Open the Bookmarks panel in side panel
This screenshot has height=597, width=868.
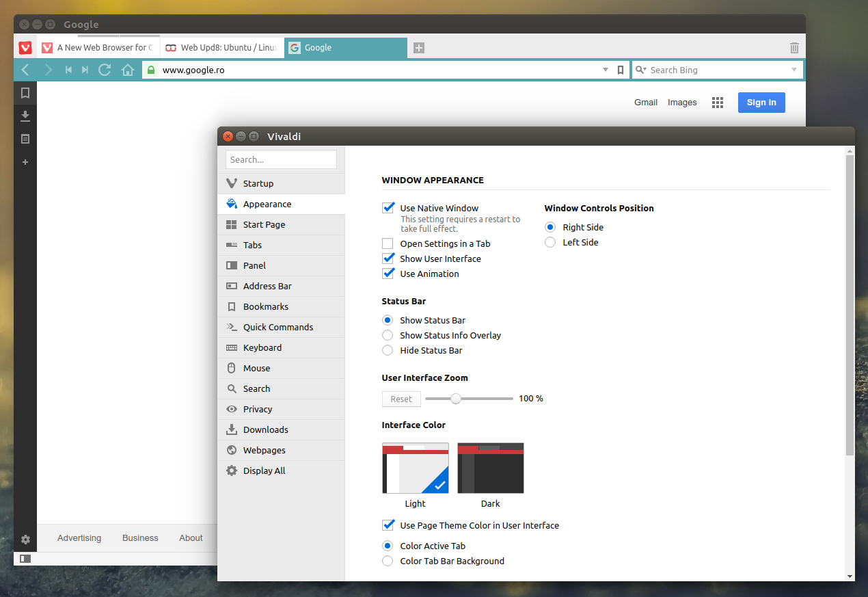point(25,93)
